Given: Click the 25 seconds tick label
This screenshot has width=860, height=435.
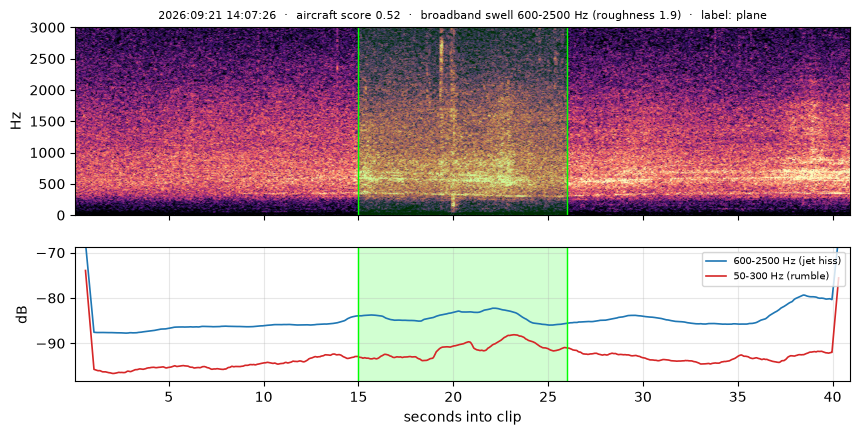Looking at the screenshot, I should 548,395.
